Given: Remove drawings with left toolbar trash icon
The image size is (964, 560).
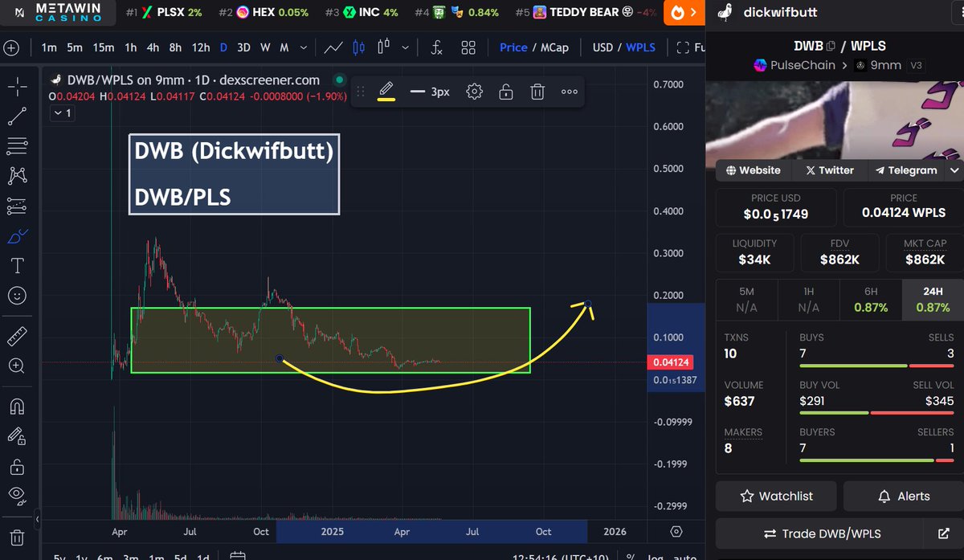Looking at the screenshot, I should click(17, 537).
